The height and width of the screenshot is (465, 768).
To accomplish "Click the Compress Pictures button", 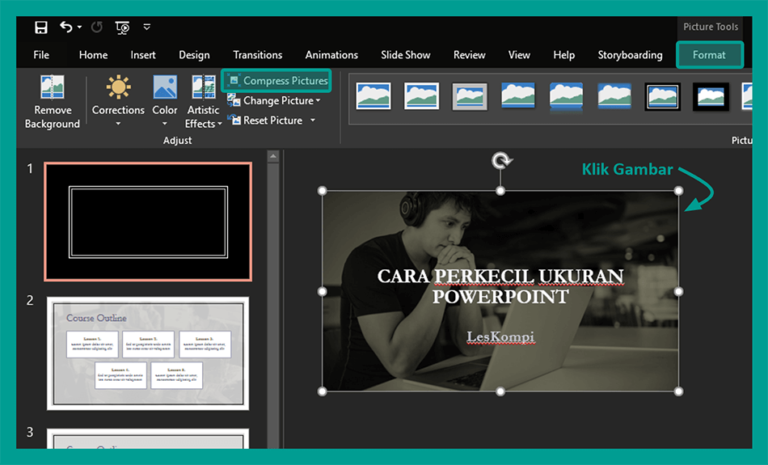I will [277, 80].
